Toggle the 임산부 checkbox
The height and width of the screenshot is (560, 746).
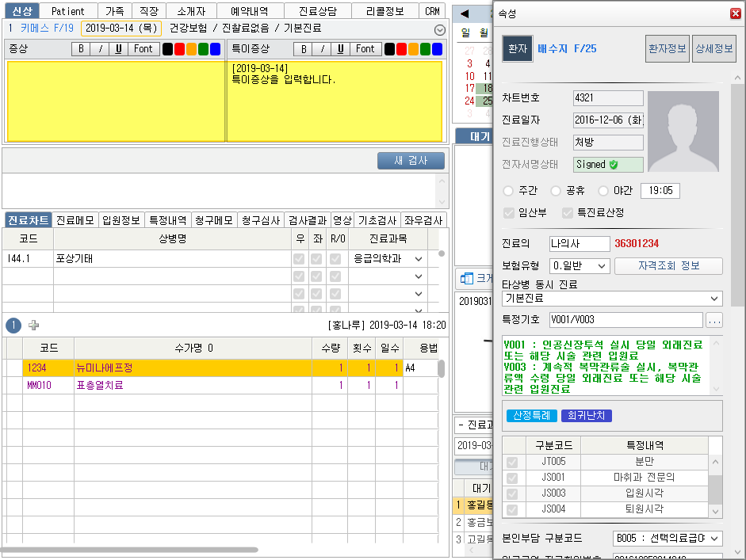(508, 212)
